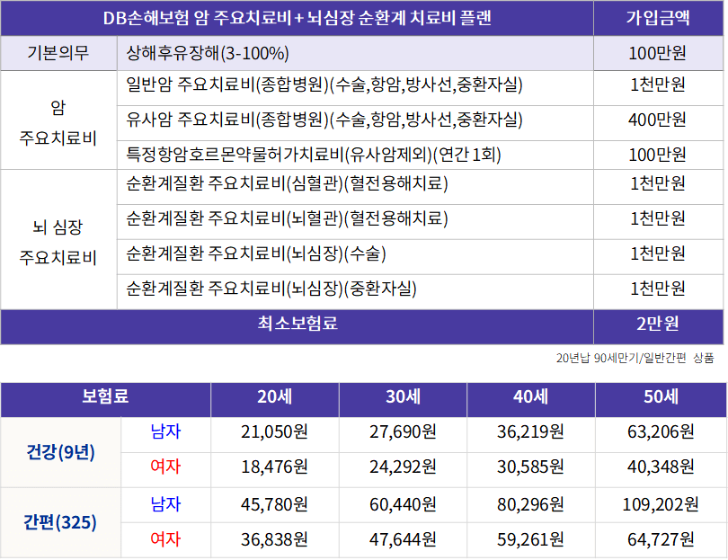Screen dimensions: 728x560
Task: Click the '400만원' amount cell
Action: [657, 120]
